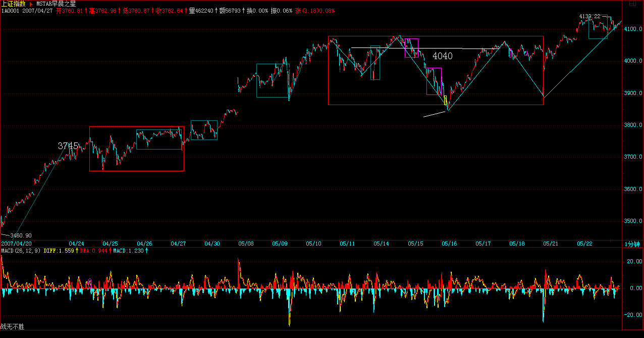Click the 战无不胜 label at bottom left
644x338 pixels.
[12, 327]
